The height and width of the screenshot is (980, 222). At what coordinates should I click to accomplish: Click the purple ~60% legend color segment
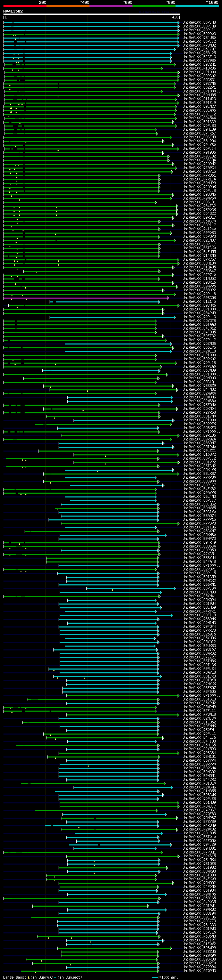pos(111,6)
